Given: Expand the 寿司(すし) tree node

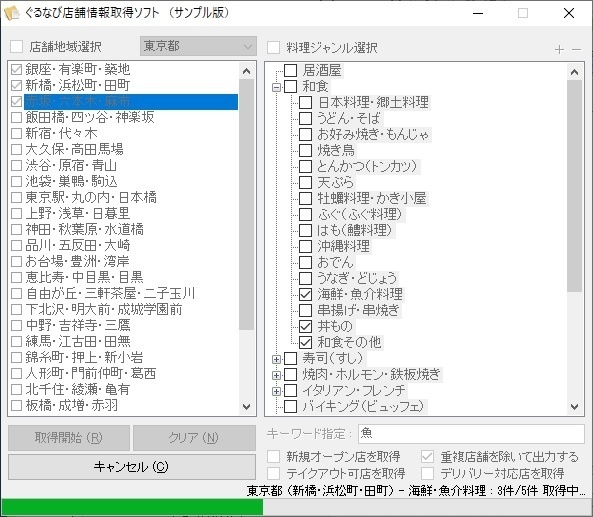Looking at the screenshot, I should (x=276, y=359).
